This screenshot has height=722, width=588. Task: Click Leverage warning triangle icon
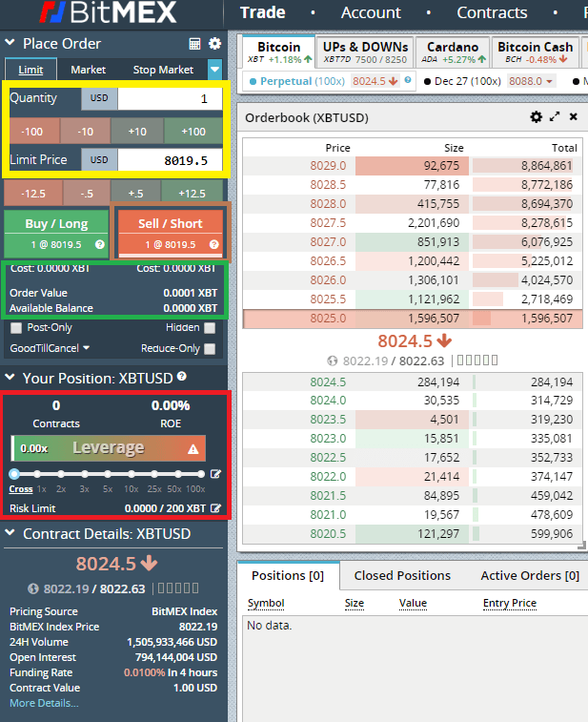(x=193, y=449)
